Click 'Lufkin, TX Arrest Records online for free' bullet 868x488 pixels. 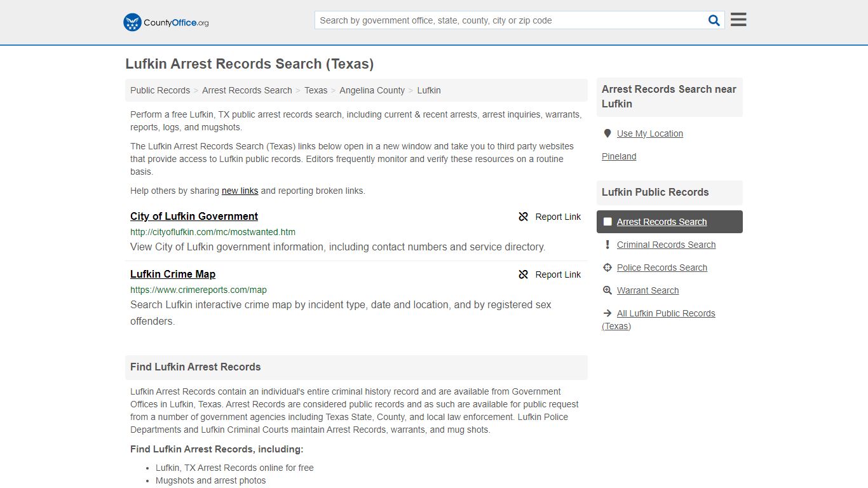(x=234, y=468)
